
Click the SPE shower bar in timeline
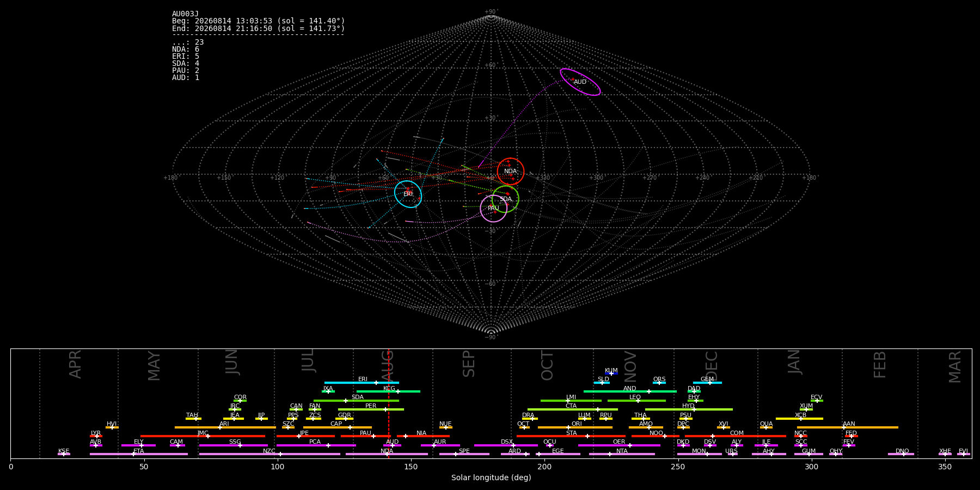pyautogui.click(x=464, y=454)
